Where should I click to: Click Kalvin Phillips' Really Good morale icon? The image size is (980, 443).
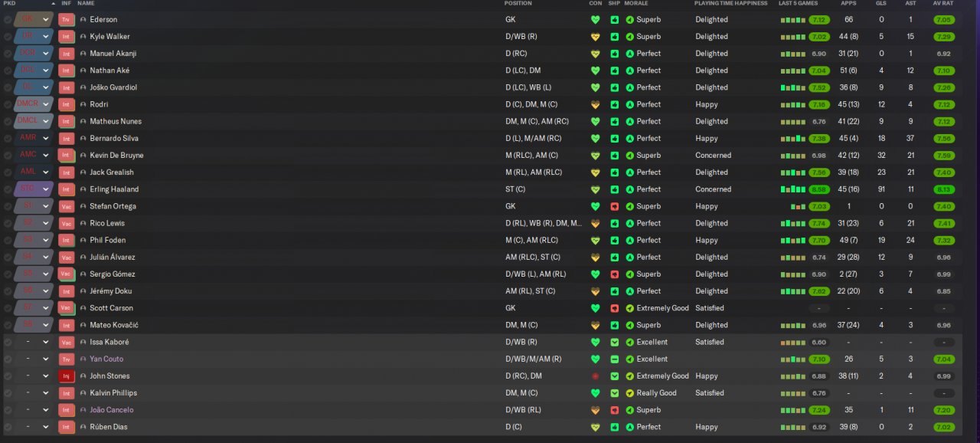click(x=630, y=393)
